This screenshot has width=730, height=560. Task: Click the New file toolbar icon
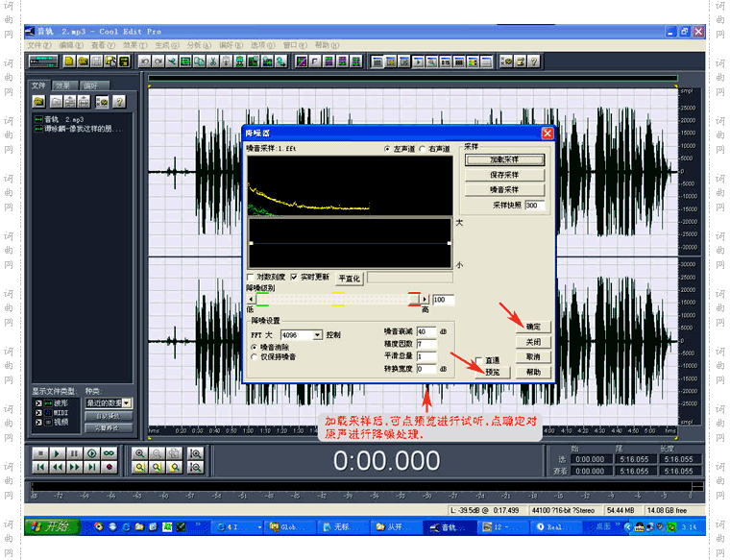[x=69, y=61]
